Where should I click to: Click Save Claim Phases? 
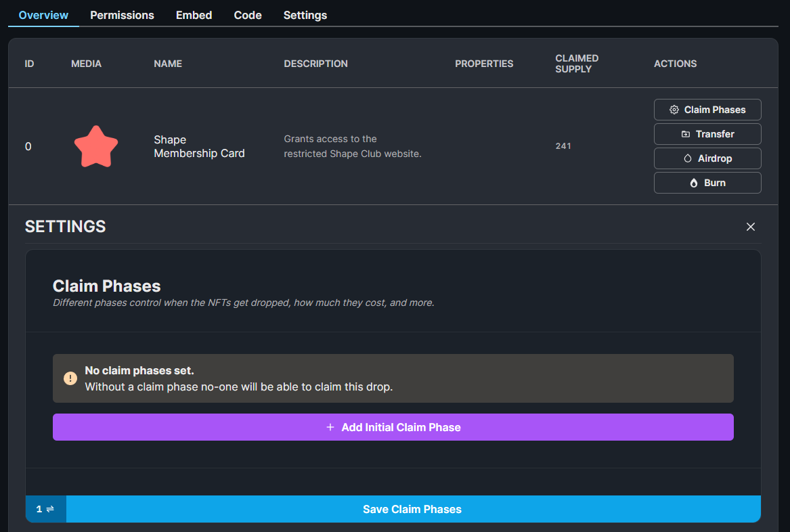[x=412, y=509]
